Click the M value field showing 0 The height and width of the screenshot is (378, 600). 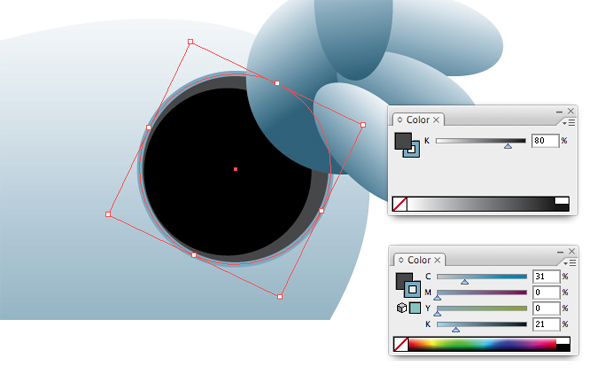coord(546,292)
